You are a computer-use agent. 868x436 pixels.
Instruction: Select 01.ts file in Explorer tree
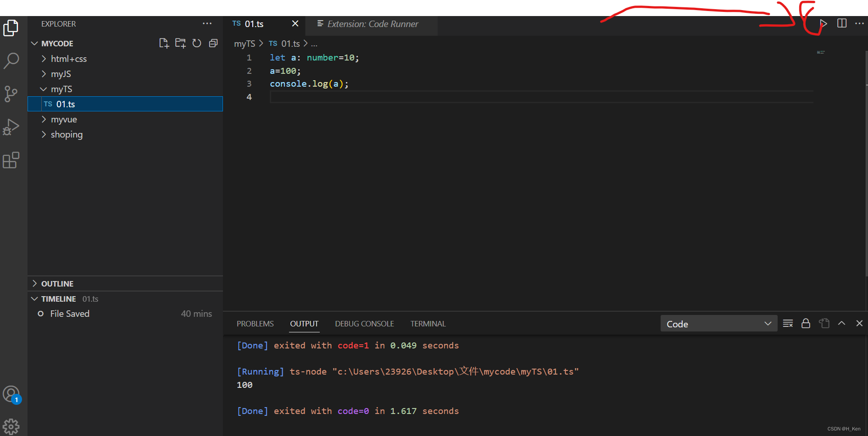click(x=125, y=104)
